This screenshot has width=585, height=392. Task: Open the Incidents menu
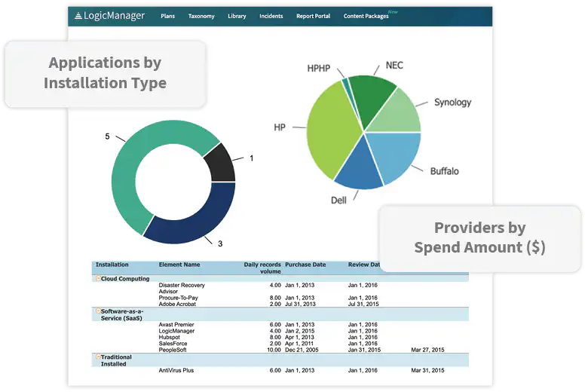coord(271,16)
